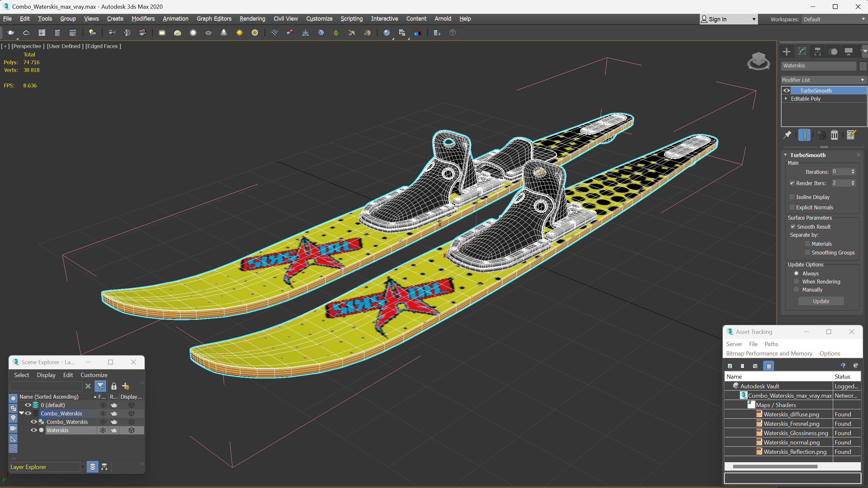Viewport: 868px width, 488px height.
Task: Toggle TurboSmooth modifier eye visibility
Action: click(x=786, y=90)
